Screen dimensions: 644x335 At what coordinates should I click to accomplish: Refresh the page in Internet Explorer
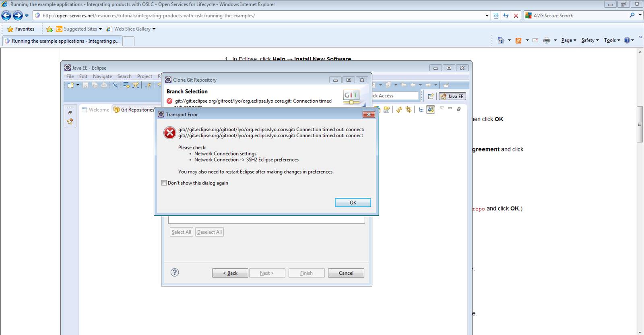point(506,16)
